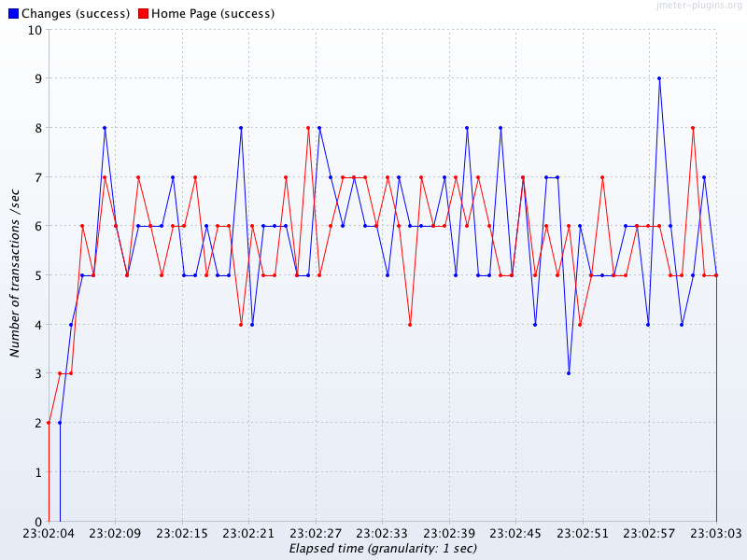
Task: Click the 0 label on the Y axis
Action: click(38, 522)
